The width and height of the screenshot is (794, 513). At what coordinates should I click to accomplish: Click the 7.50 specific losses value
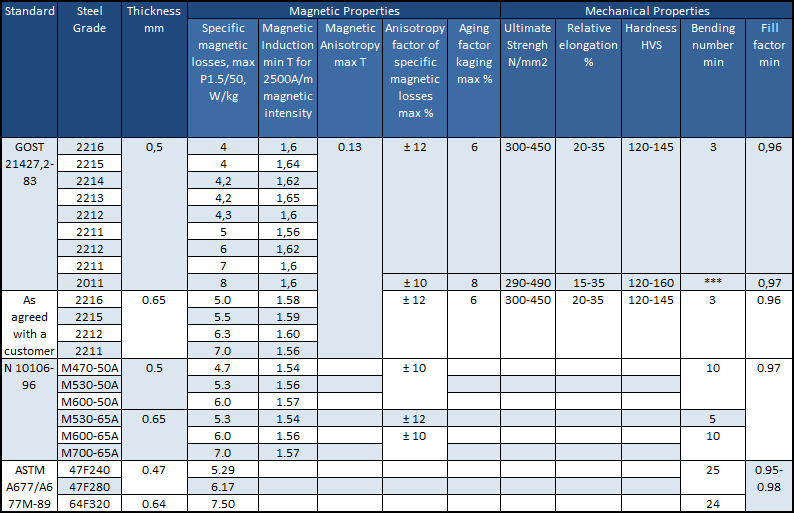[222, 503]
